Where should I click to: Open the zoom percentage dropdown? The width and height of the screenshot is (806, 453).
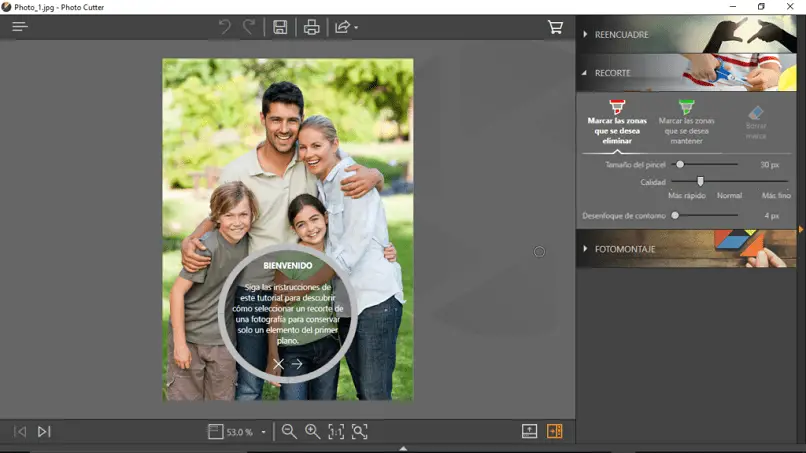point(264,432)
